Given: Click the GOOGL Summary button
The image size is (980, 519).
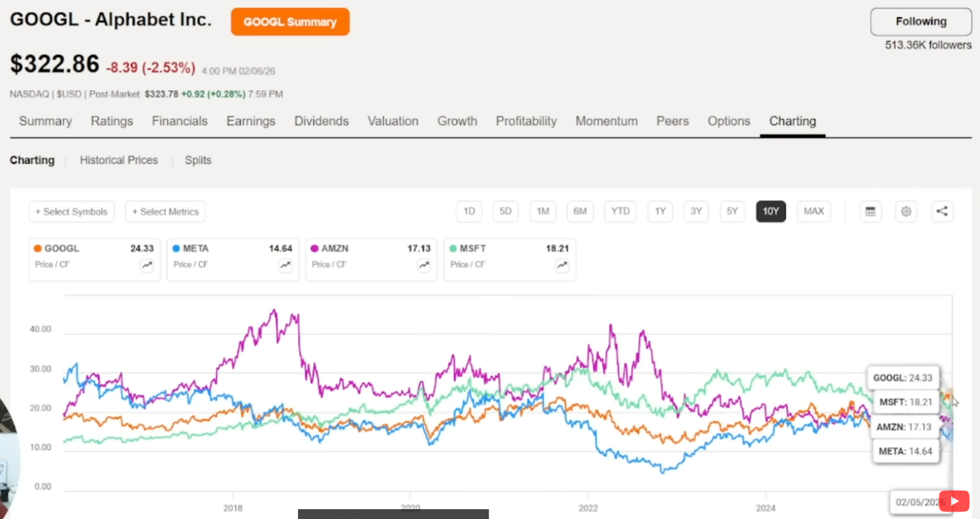Looking at the screenshot, I should click(x=290, y=22).
